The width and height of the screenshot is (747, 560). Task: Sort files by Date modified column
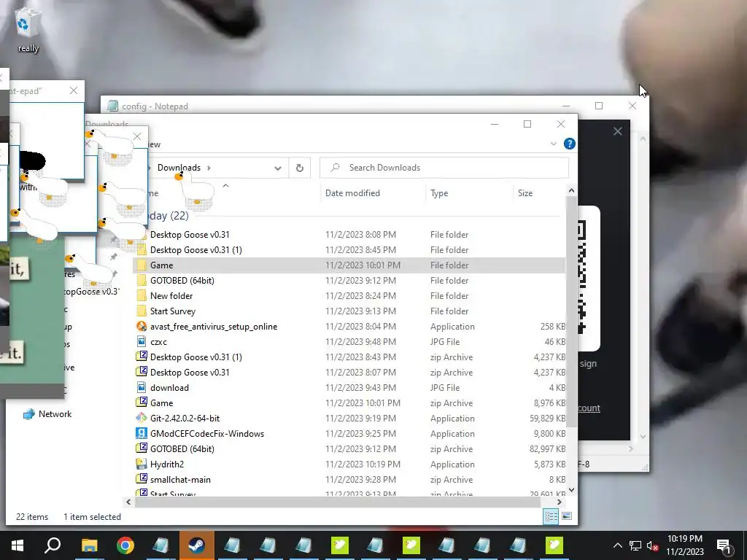352,192
